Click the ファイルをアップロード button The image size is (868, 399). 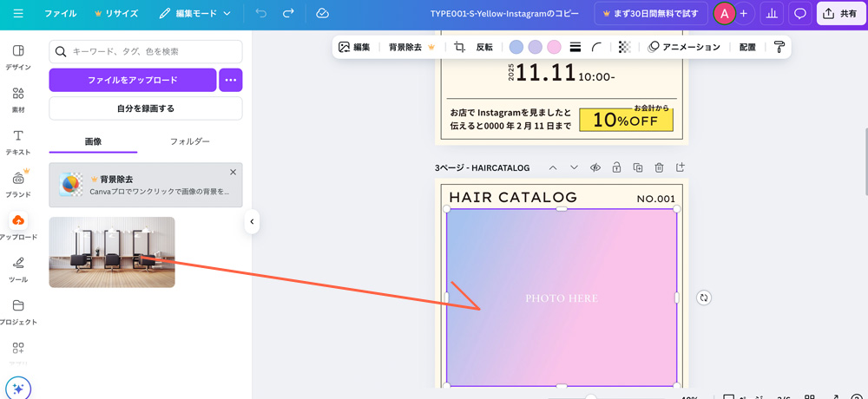[133, 80]
